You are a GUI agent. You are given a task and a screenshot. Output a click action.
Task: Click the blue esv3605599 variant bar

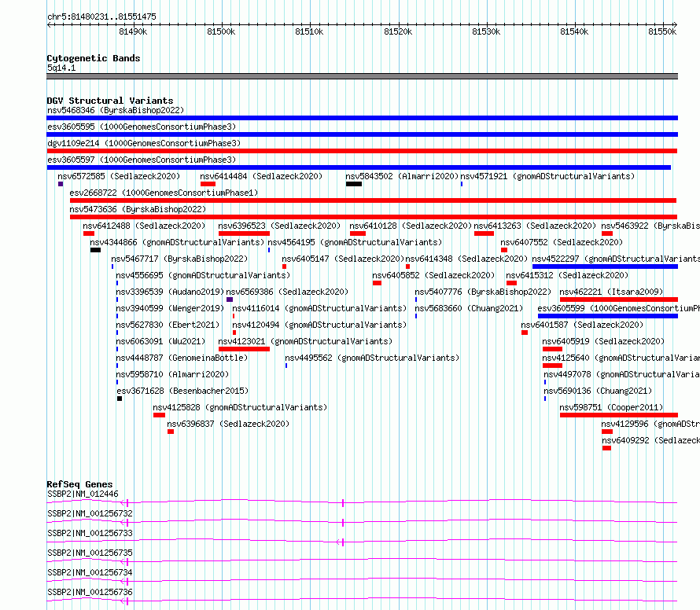click(x=608, y=316)
